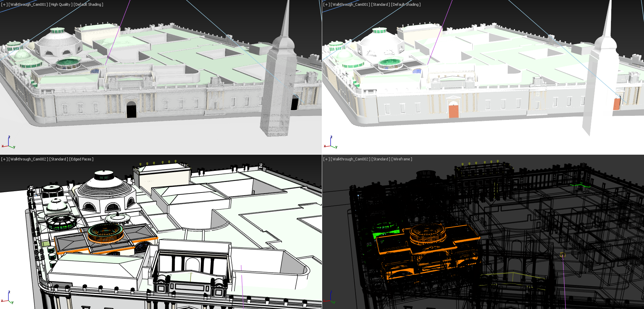Click Walkthrough_Cam001 label in High Quality viewport

pos(28,5)
